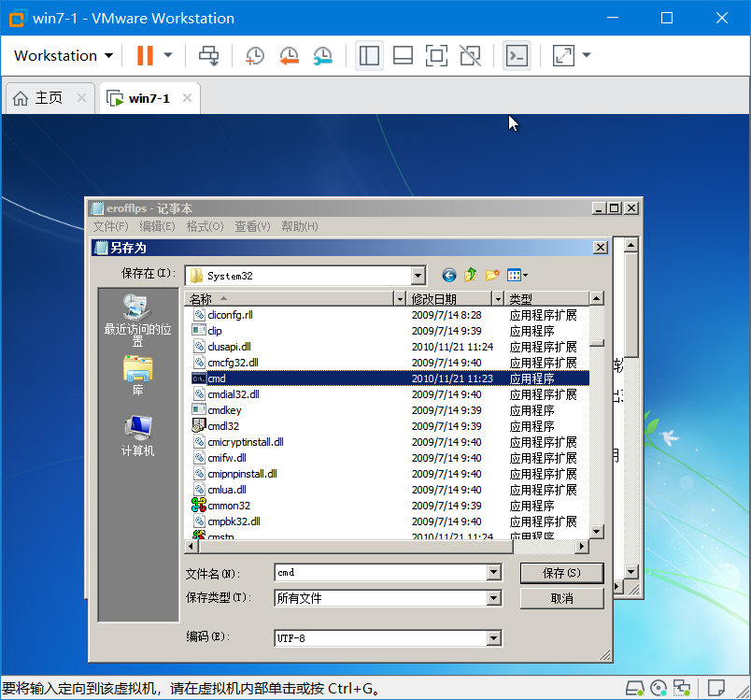The height and width of the screenshot is (700, 751).
Task: Click the 取消 button
Action: click(561, 598)
